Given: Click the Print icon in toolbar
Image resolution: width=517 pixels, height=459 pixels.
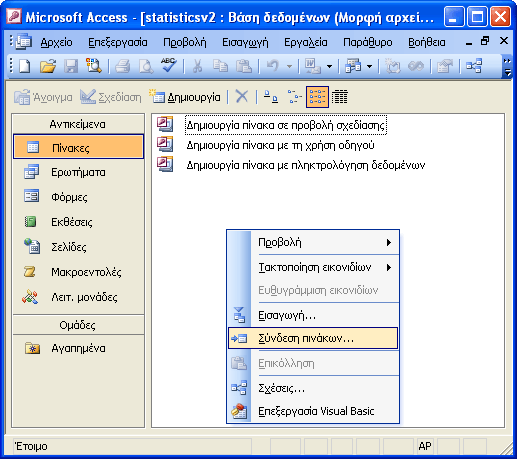Looking at the screenshot, I should click(x=123, y=66).
